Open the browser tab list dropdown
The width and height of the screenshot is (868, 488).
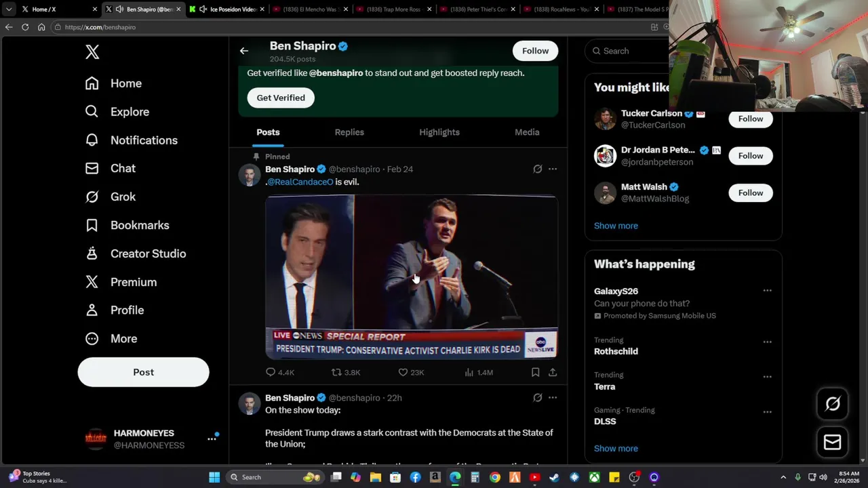[x=9, y=9]
